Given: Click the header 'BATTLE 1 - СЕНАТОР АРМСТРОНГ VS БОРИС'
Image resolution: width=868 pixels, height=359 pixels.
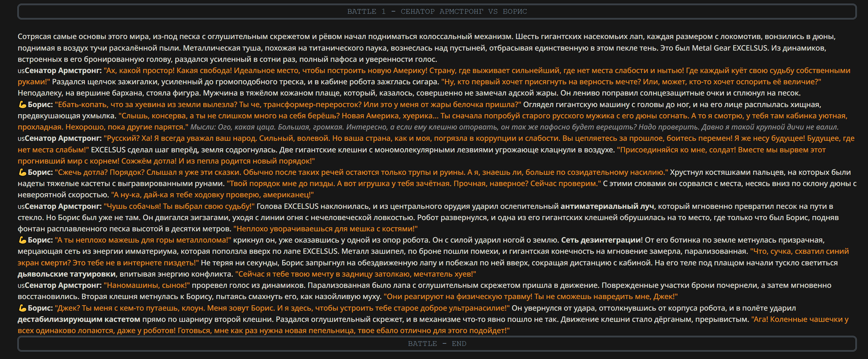Looking at the screenshot, I should click(437, 12).
